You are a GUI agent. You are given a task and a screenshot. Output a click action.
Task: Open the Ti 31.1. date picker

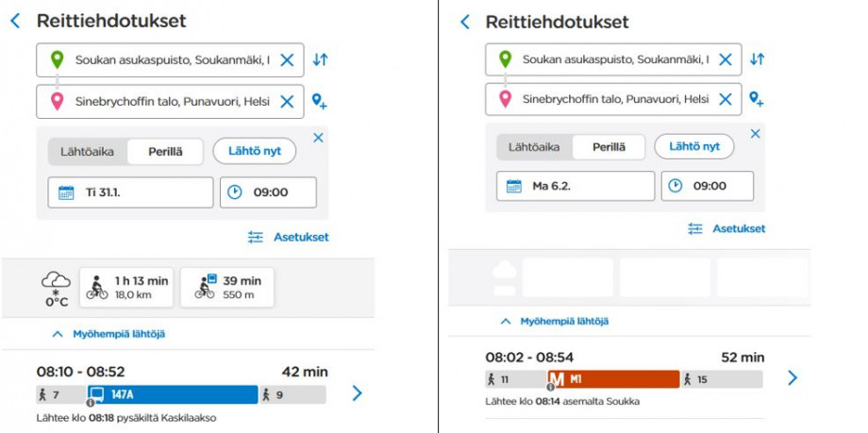pos(130,192)
